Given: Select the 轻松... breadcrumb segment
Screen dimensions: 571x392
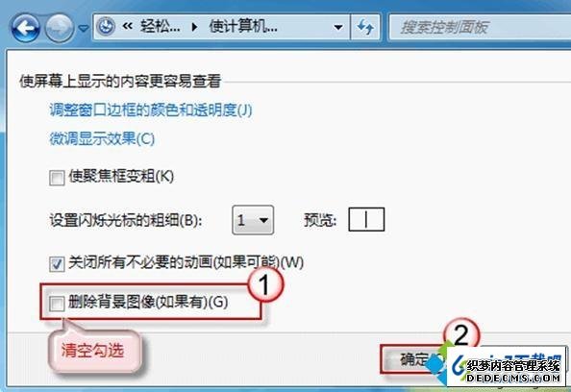Looking at the screenshot, I should point(160,26).
